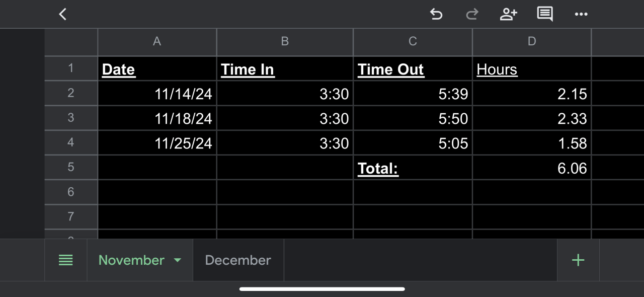The image size is (644, 297).
Task: Select column A header
Action: (157, 42)
